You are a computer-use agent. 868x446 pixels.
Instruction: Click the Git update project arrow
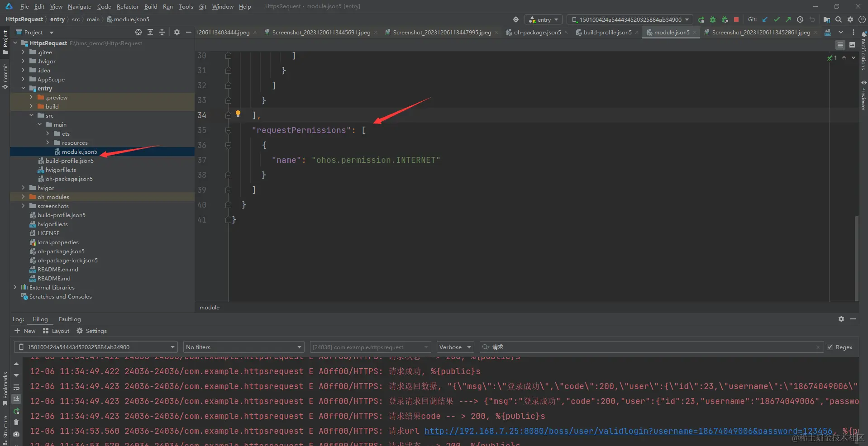point(765,19)
